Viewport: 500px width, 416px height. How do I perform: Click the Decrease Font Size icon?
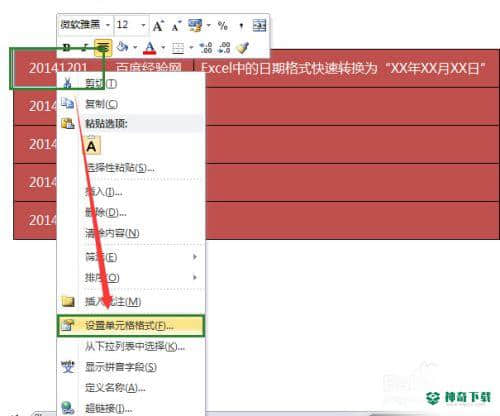coord(176,26)
